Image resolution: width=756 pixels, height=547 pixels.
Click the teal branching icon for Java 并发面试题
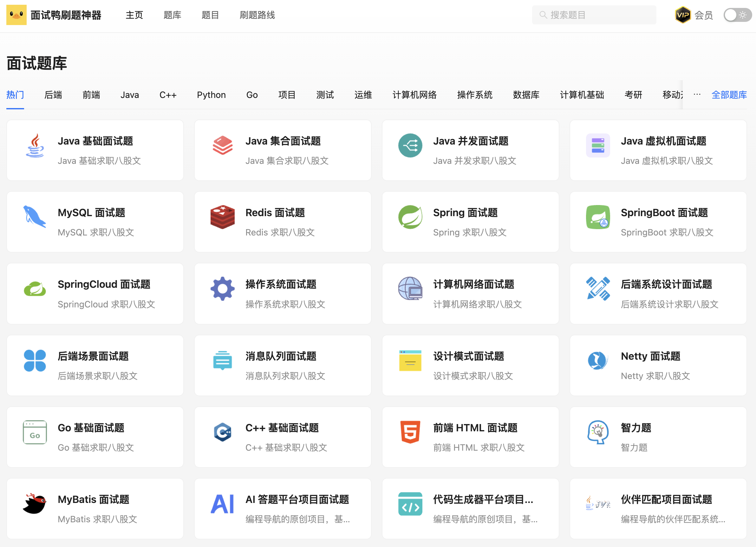[410, 145]
